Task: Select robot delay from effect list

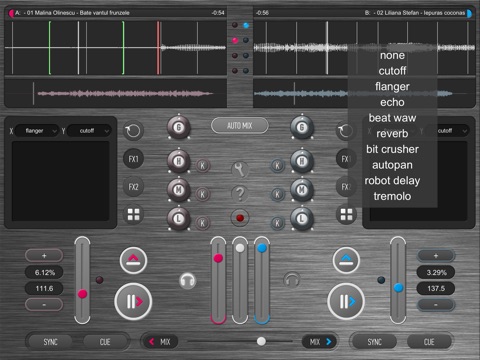Action: click(x=392, y=181)
